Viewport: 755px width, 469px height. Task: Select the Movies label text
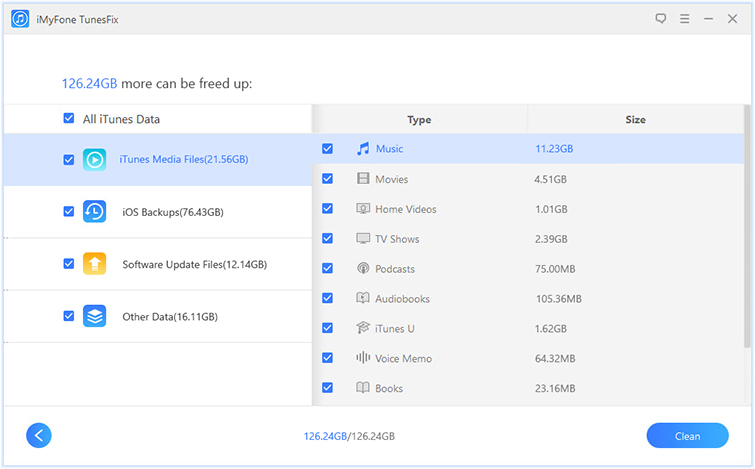tap(391, 179)
